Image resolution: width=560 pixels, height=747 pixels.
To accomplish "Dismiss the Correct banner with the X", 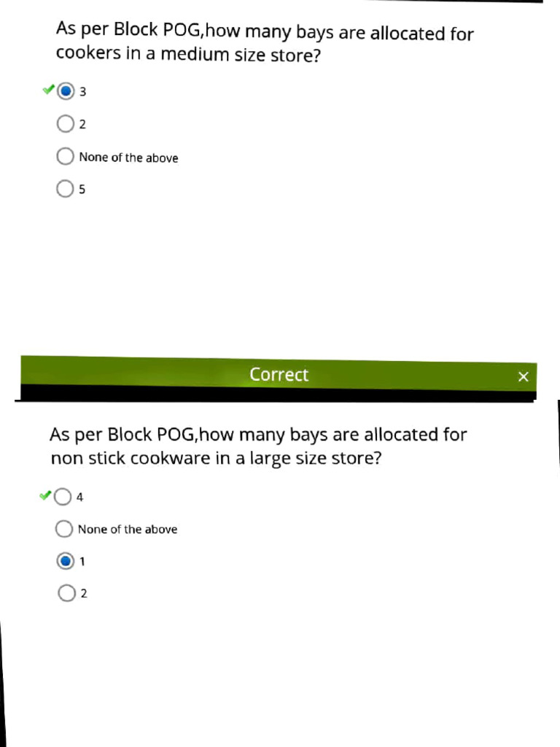I will (523, 376).
